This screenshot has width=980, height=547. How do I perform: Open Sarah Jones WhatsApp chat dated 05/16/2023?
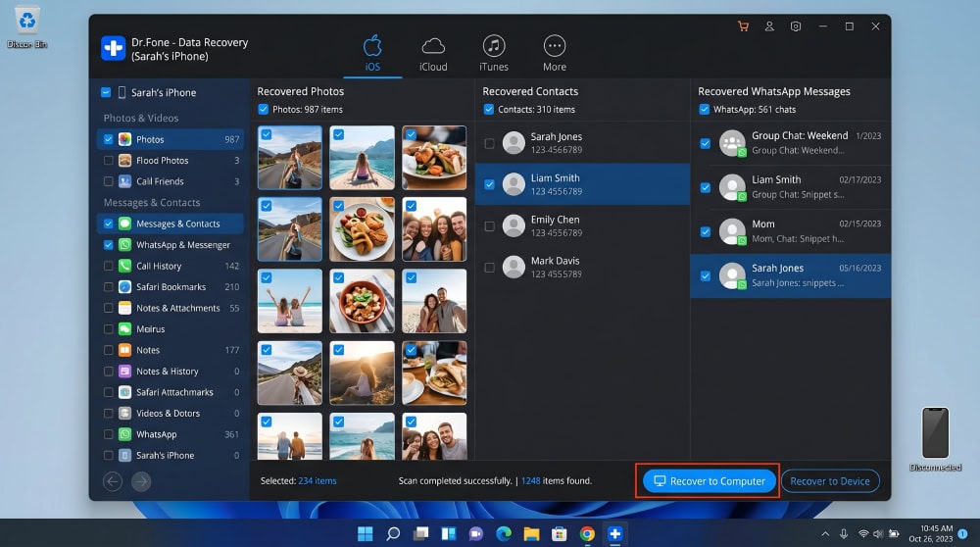click(x=791, y=275)
